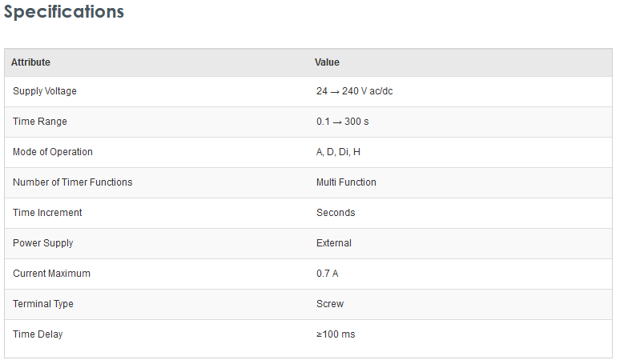Click the Screw value cell
The height and width of the screenshot is (364, 624).
pos(330,304)
